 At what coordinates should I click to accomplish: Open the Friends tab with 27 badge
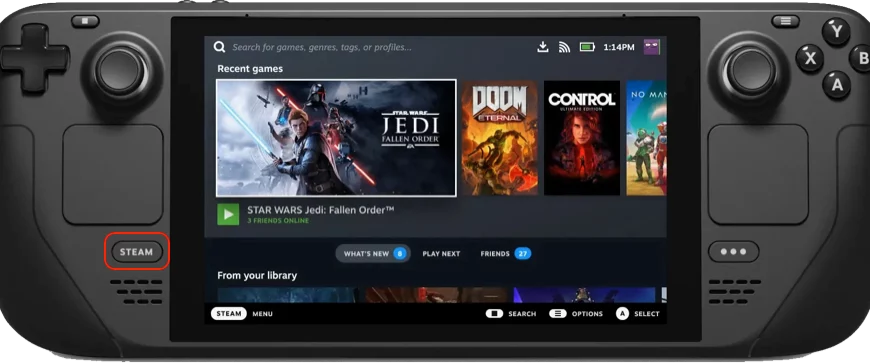pyautogui.click(x=505, y=254)
